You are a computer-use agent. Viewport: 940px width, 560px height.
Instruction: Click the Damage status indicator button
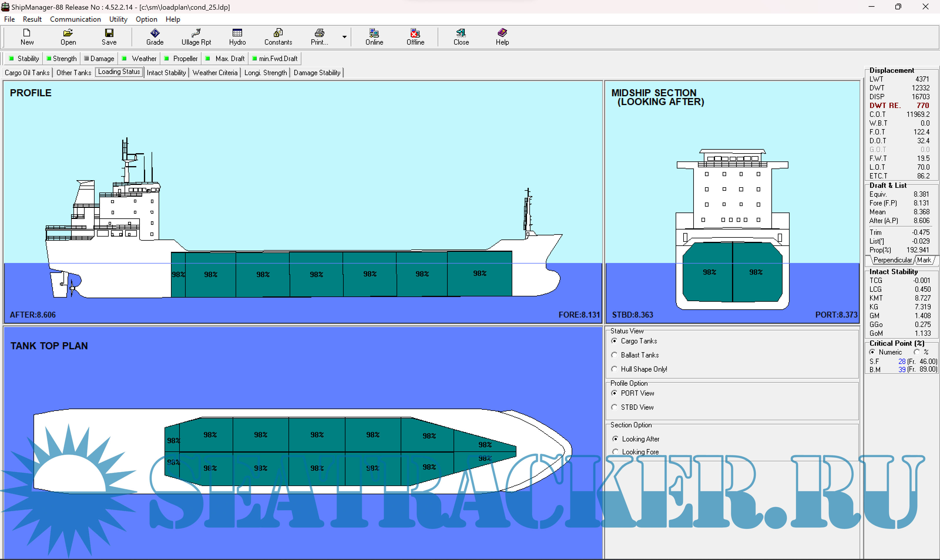pos(99,58)
